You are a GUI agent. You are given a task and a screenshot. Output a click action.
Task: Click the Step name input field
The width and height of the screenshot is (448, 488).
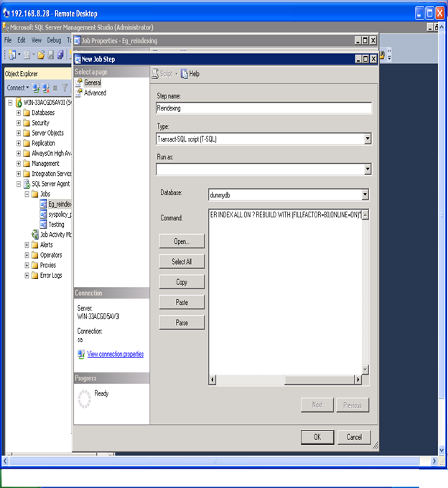pos(263,108)
